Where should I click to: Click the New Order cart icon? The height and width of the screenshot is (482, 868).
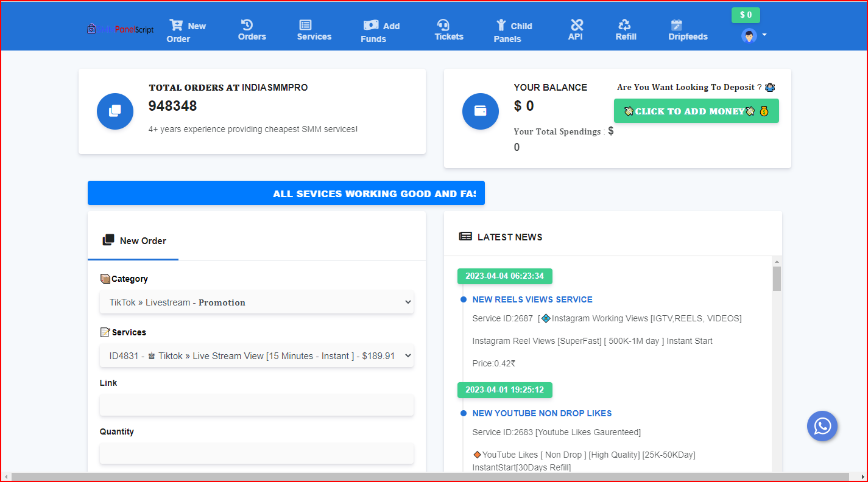pos(176,26)
